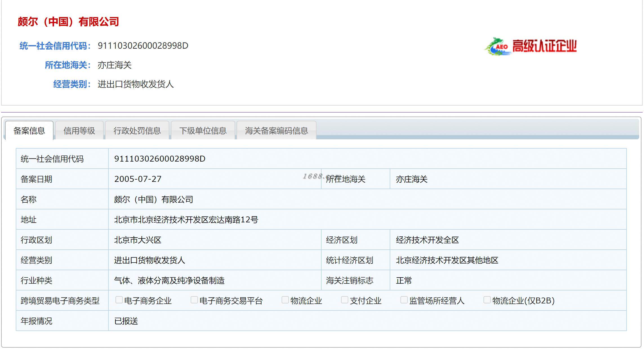This screenshot has height=351, width=644.
Task: Tick the 物流企业(仅B2B) checkbox
Action: click(487, 300)
